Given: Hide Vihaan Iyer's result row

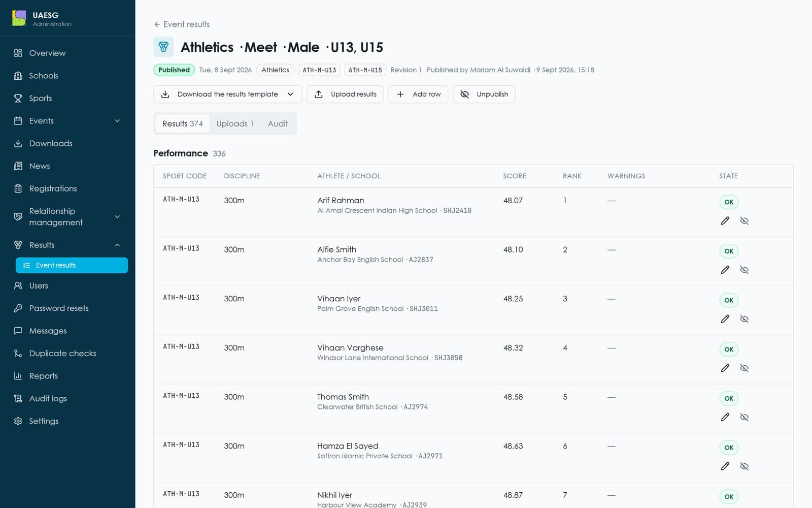Looking at the screenshot, I should coord(744,319).
